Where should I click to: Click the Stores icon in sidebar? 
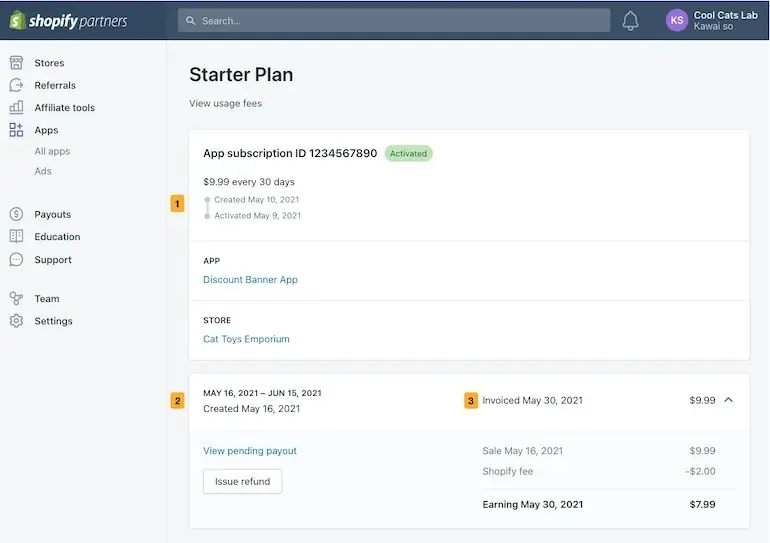click(16, 63)
